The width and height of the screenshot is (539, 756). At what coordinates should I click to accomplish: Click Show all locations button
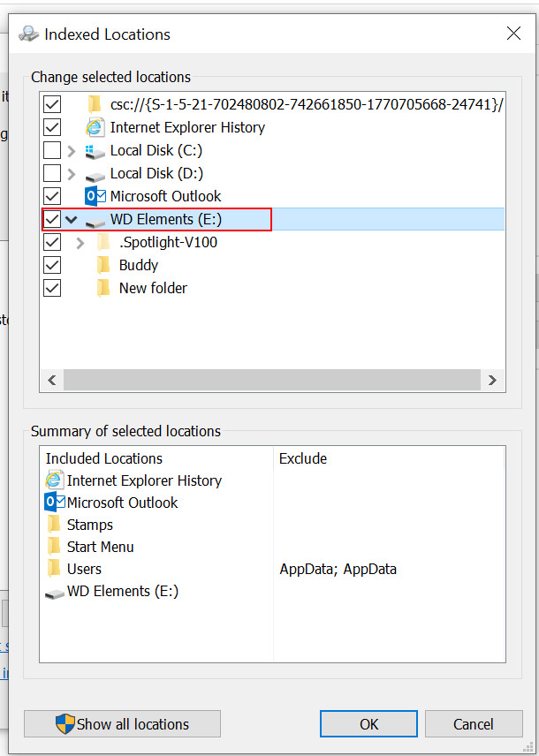click(122, 724)
